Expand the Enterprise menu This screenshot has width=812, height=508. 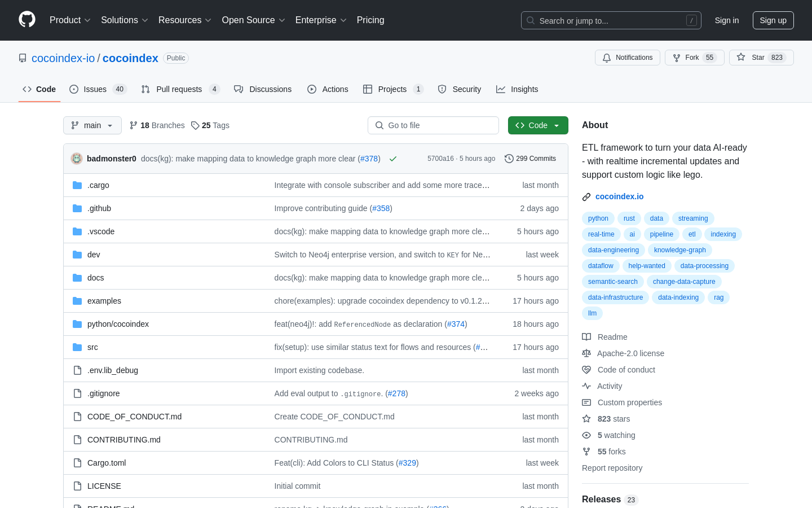click(x=321, y=20)
